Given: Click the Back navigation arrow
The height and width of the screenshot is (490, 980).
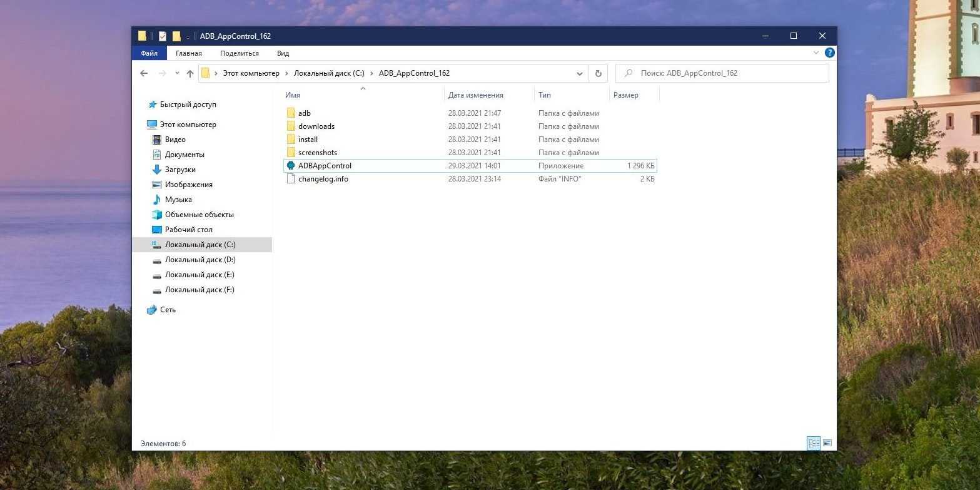Looking at the screenshot, I should pyautogui.click(x=144, y=73).
